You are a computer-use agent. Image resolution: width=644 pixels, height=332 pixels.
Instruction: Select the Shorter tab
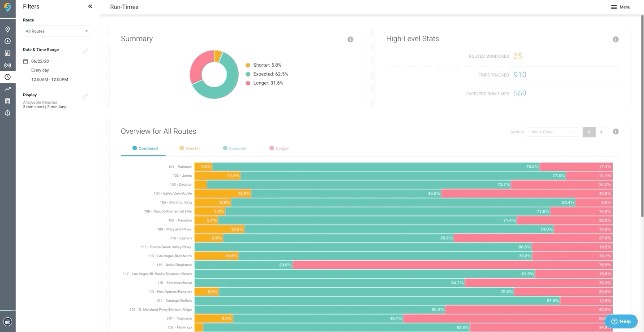[x=189, y=149]
